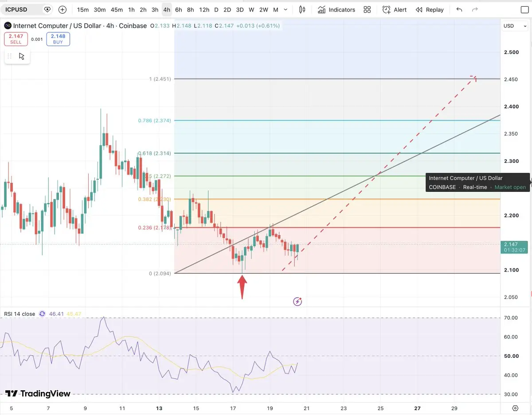Select the Fibonacci 0.786 (2.374) level label
Image resolution: width=532 pixels, height=415 pixels.
(153, 120)
